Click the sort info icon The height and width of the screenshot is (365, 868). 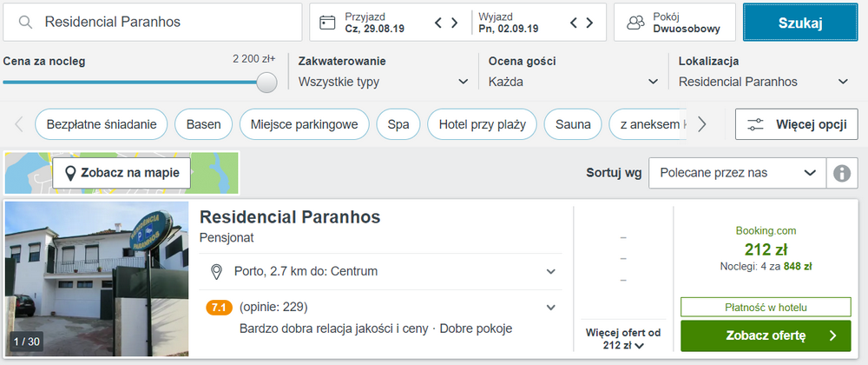pyautogui.click(x=842, y=173)
